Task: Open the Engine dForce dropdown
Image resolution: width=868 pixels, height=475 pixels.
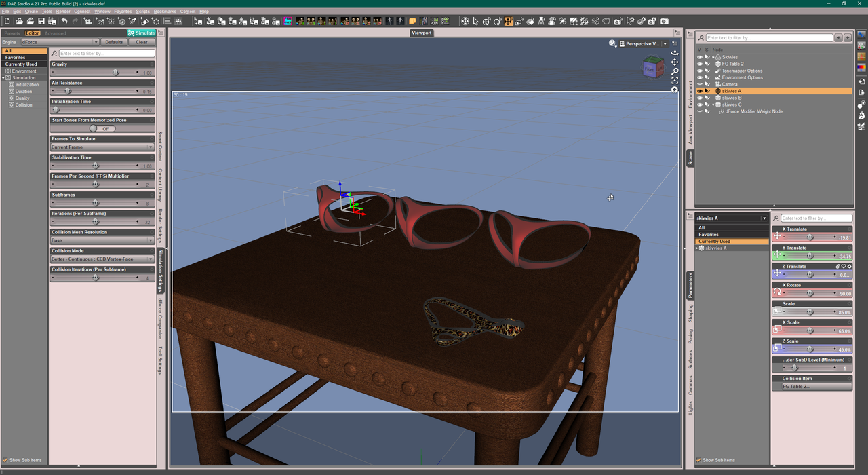Action: pos(60,42)
